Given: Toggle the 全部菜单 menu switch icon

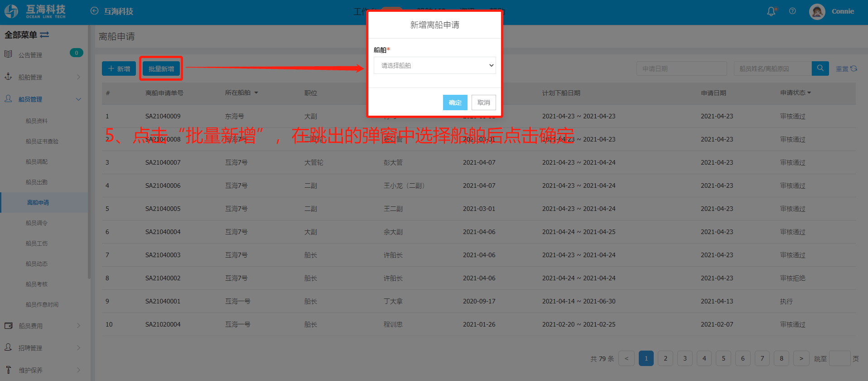Looking at the screenshot, I should [44, 35].
